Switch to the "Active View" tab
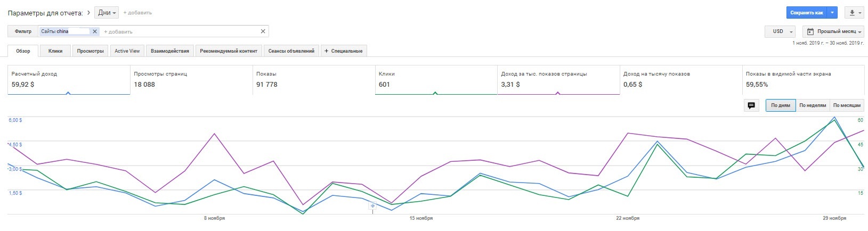The width and height of the screenshot is (868, 231). pyautogui.click(x=127, y=51)
